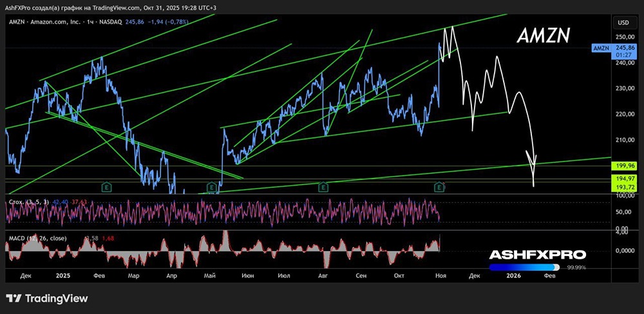Click the 240,00 price scale label
Viewport: 644px width, 314px height.
[624, 63]
